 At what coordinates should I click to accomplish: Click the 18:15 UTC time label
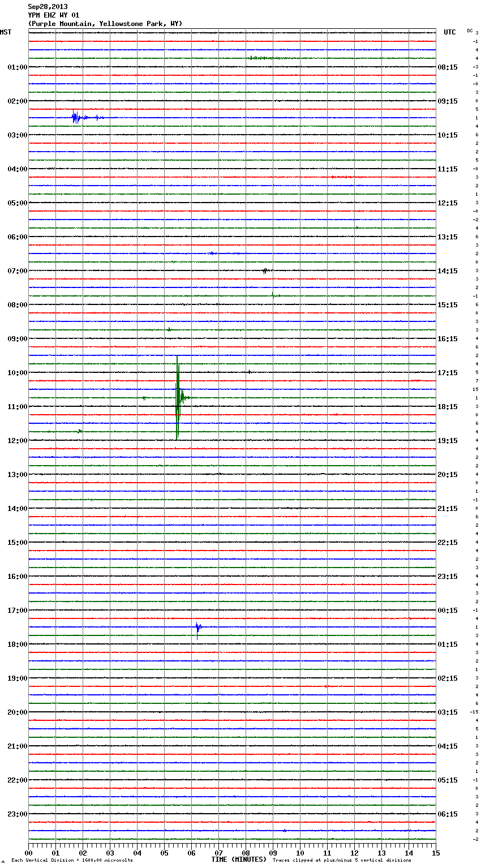[448, 407]
